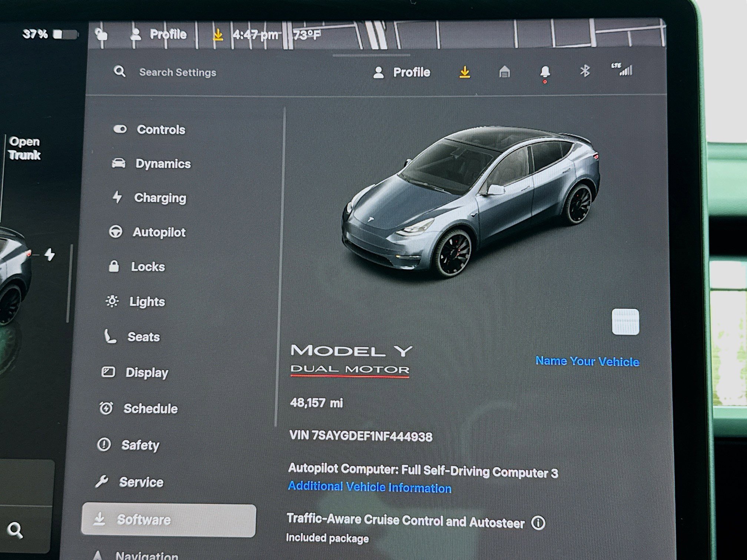
Task: Open the Dynamics settings menu
Action: click(151, 163)
